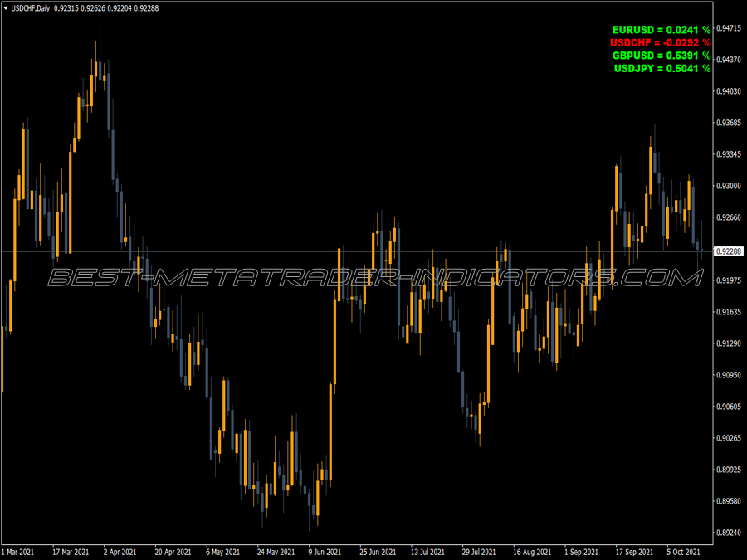Image resolution: width=747 pixels, height=560 pixels.
Task: Click the 0.94715 price scale label
Action: tap(729, 28)
